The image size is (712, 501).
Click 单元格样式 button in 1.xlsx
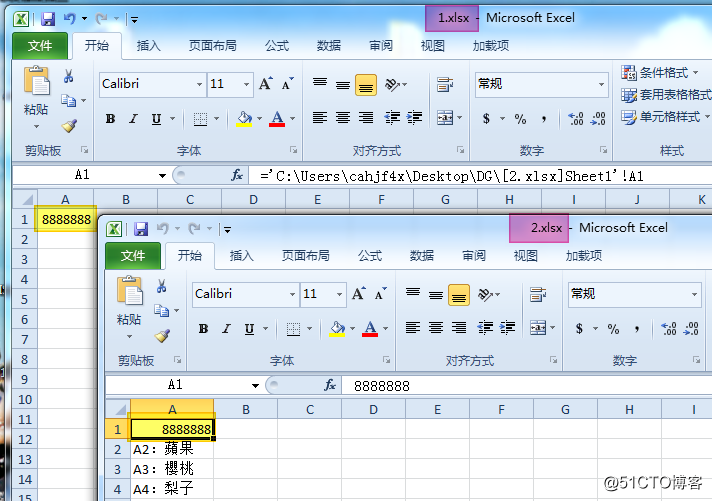pos(665,117)
